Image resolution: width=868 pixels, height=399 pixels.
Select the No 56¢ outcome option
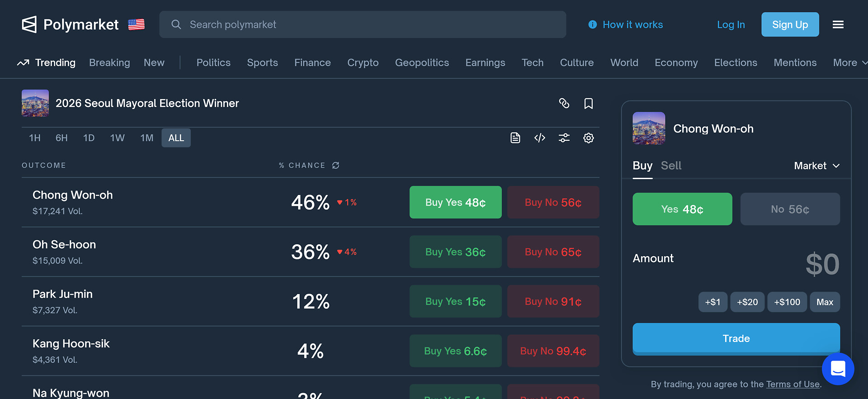[790, 209]
